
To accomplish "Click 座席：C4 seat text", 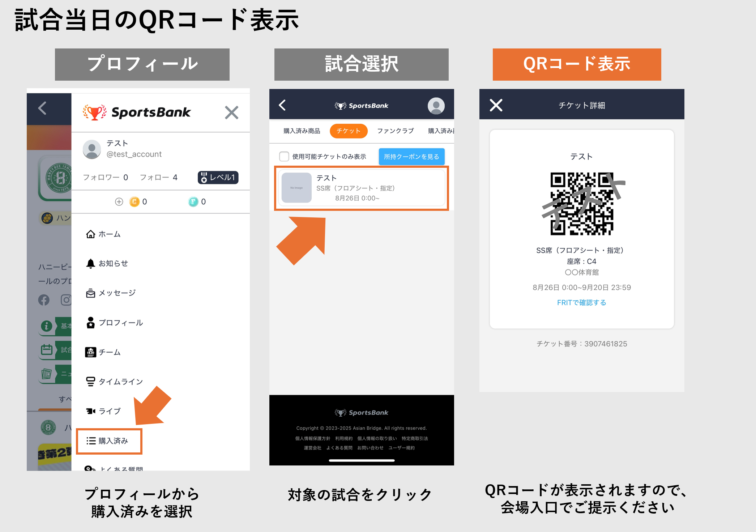I will 582,261.
